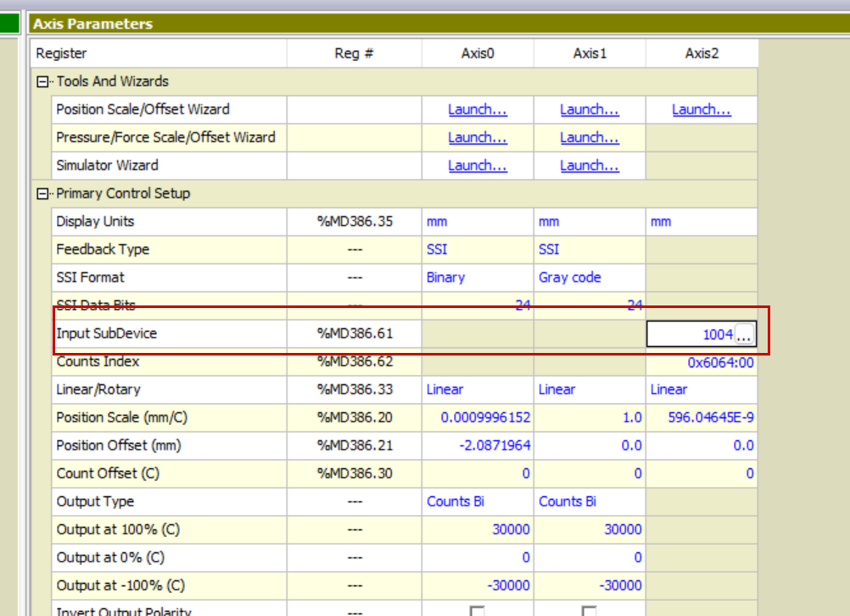Screen dimensions: 850x616
Task: Change Linear/Rotary setting for Axis2
Action: pyautogui.click(x=702, y=390)
